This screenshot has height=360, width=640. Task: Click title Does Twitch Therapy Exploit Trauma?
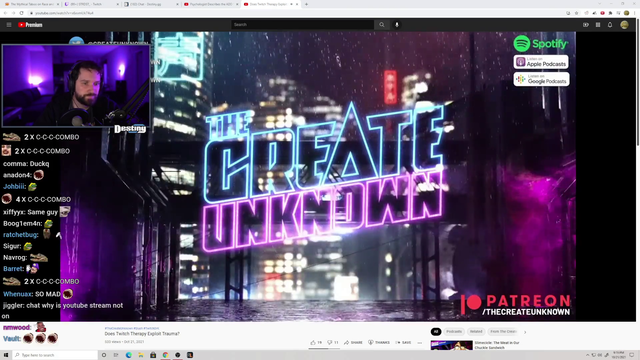tap(142, 334)
